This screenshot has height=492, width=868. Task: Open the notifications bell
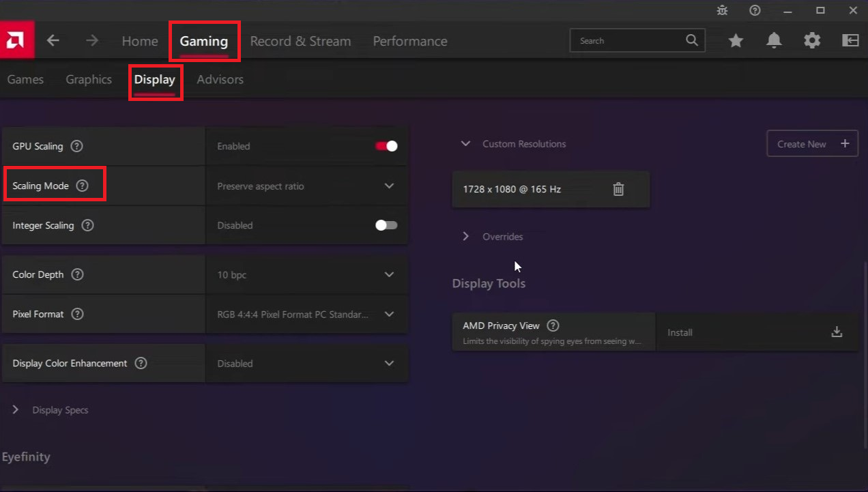point(774,41)
